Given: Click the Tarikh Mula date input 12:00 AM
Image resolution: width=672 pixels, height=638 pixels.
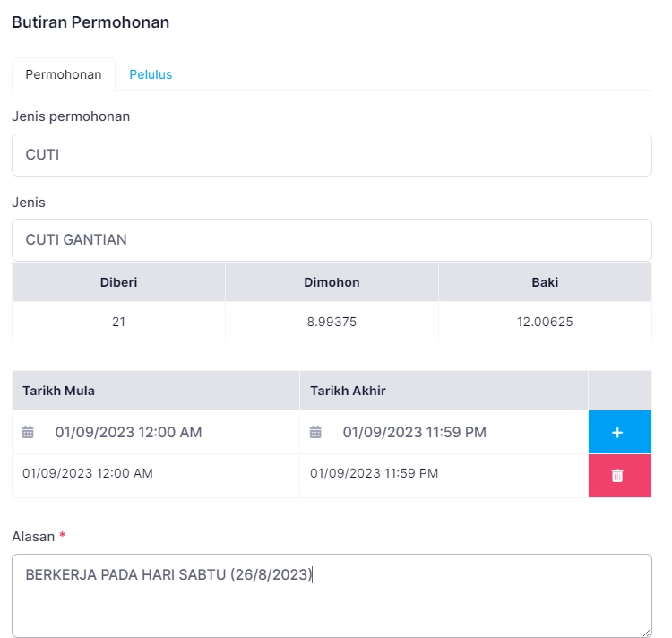Looking at the screenshot, I should point(128,432).
